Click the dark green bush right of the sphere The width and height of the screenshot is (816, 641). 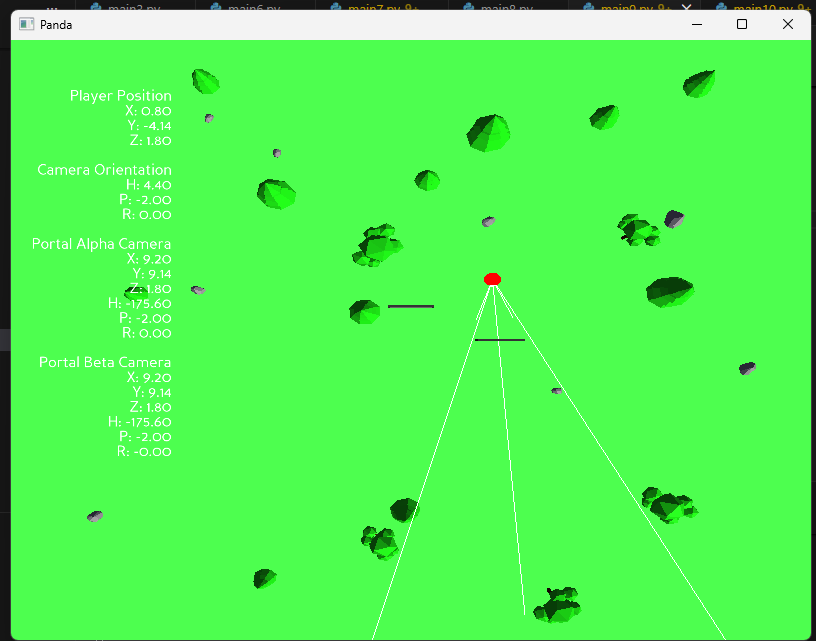(669, 291)
